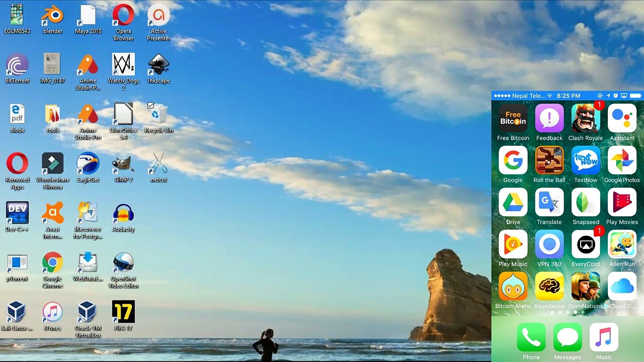Open Roll the Ball game on phone
This screenshot has width=644, height=362.
[549, 161]
